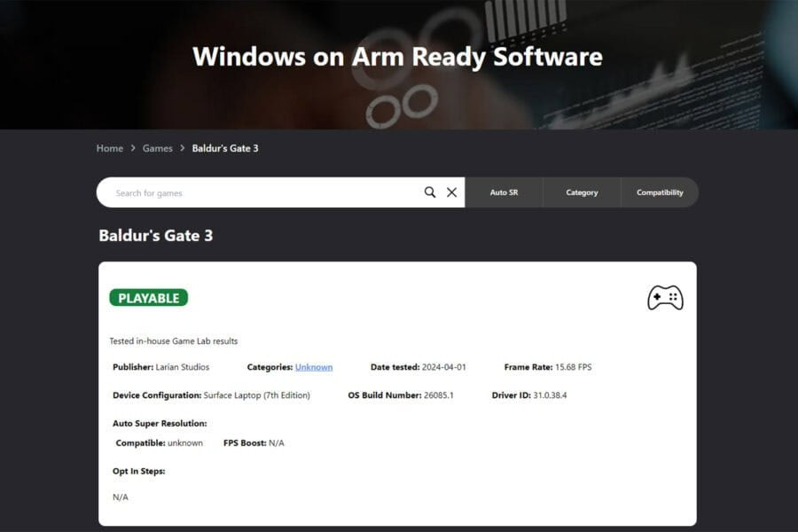Click the FPS Boost N/A value

pyautogui.click(x=277, y=443)
